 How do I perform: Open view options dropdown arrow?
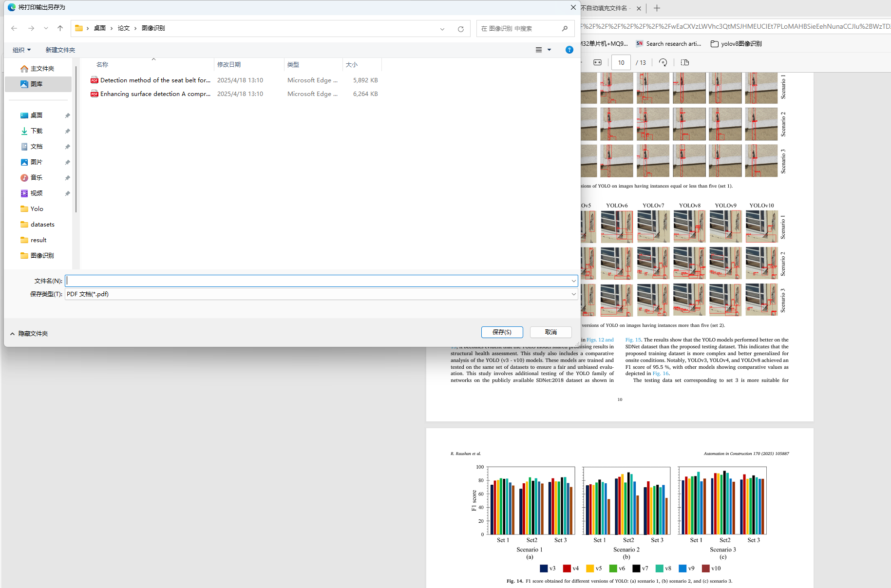tap(549, 50)
